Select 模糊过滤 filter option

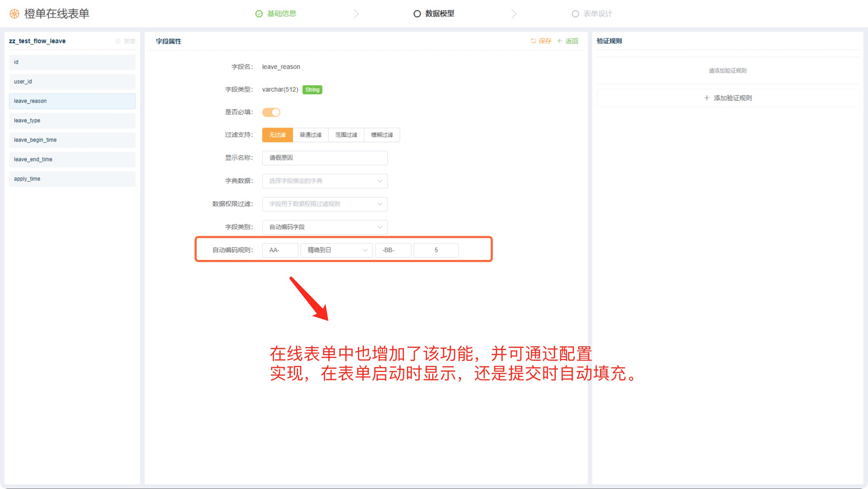(x=382, y=135)
